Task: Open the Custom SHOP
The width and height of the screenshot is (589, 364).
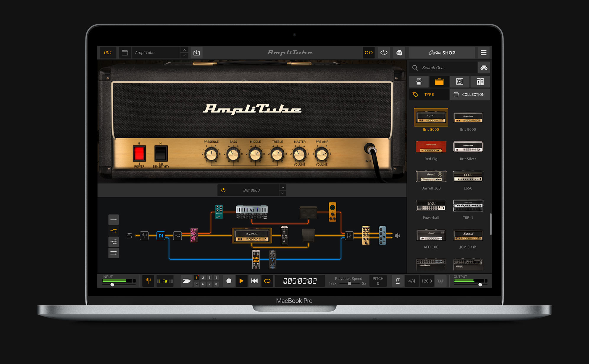Action: [442, 53]
